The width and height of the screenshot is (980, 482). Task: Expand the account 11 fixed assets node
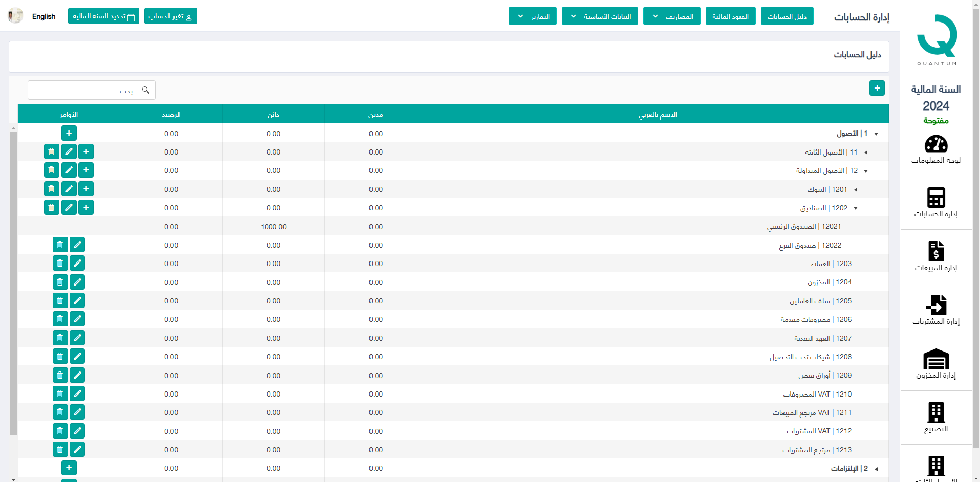[866, 152]
